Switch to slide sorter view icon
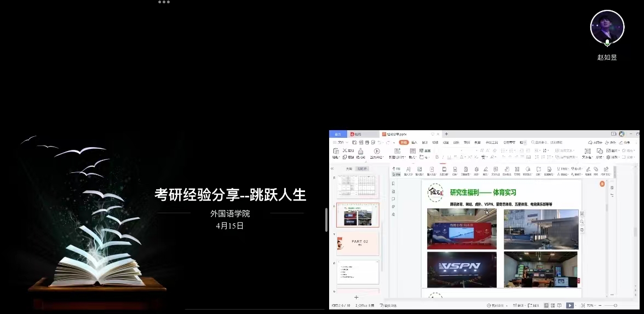 tap(553, 305)
